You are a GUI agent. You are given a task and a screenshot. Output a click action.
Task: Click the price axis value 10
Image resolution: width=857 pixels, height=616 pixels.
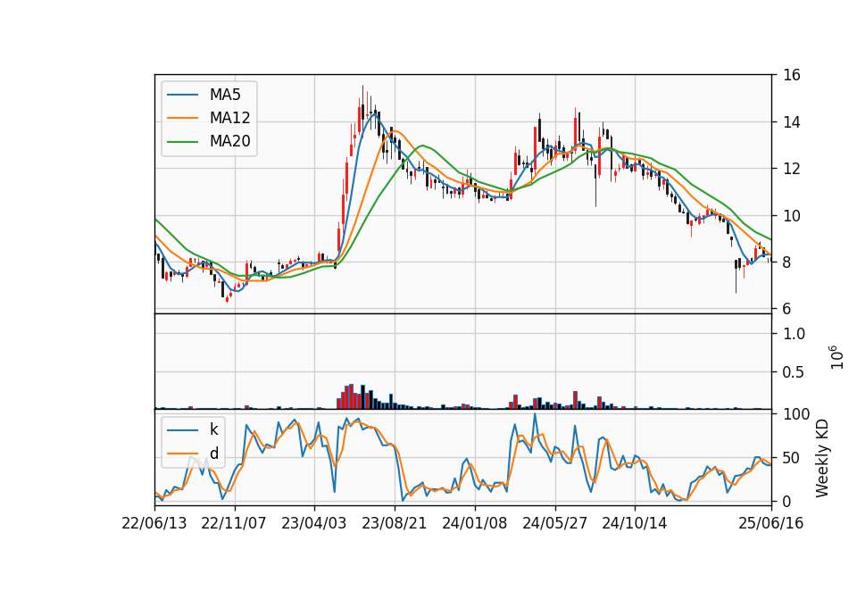coord(792,216)
